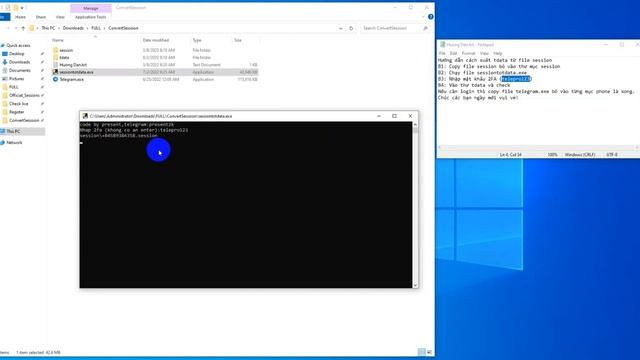Expand the Explorer ribbon chevron
The image size is (640, 360).
click(x=423, y=17)
